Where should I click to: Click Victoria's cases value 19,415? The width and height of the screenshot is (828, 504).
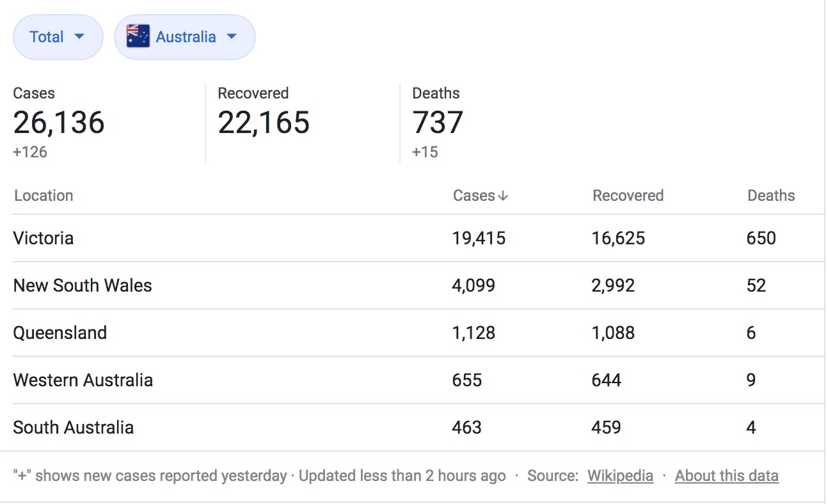point(479,239)
